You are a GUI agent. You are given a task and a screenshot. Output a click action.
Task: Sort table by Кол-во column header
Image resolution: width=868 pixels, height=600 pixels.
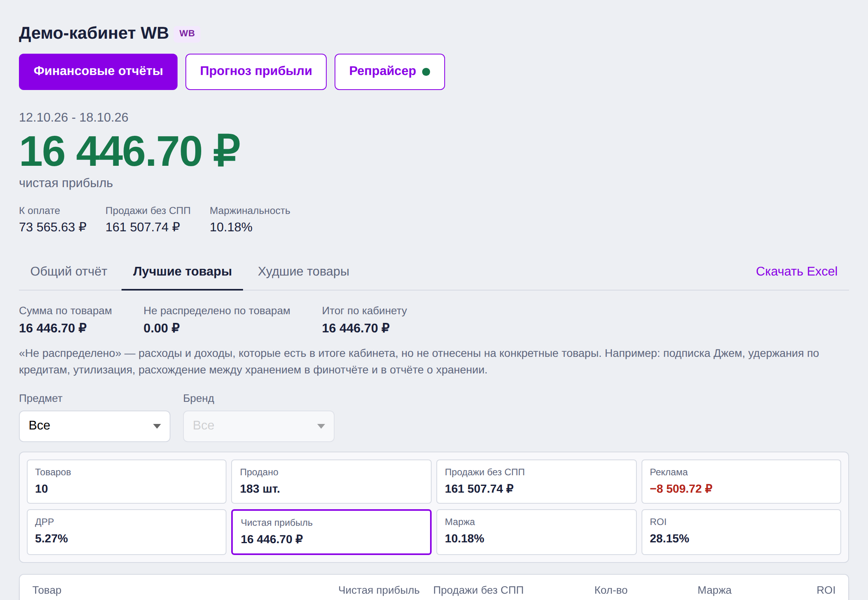coord(611,591)
